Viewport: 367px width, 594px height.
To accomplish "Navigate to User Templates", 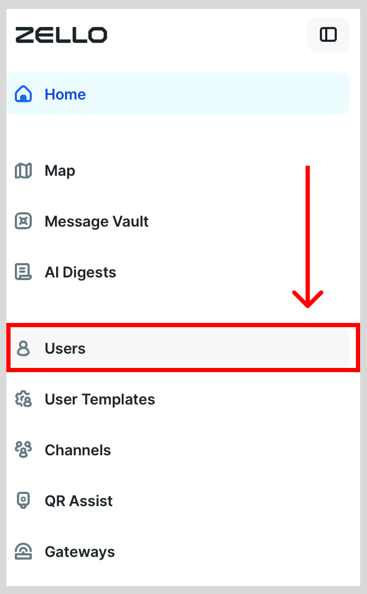I will [x=178, y=399].
